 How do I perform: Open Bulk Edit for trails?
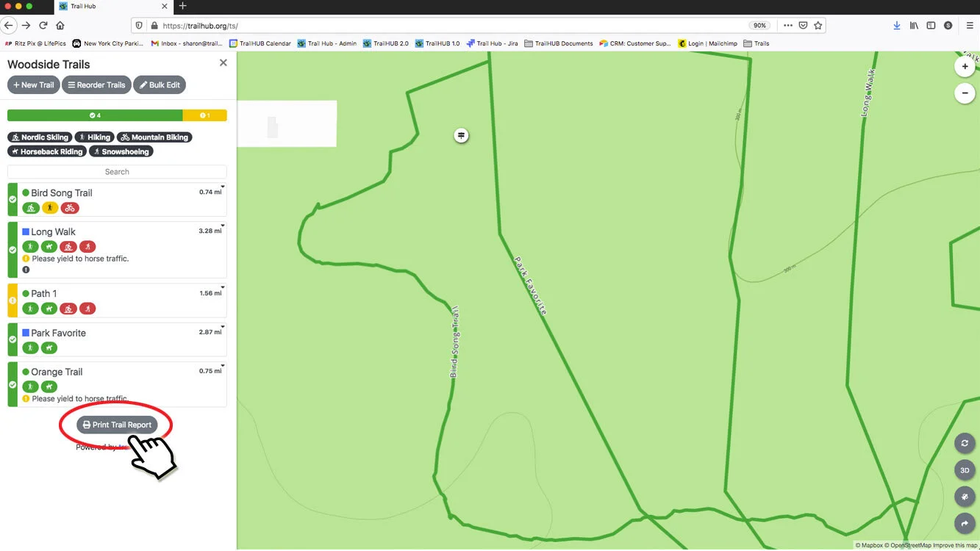[x=160, y=85]
